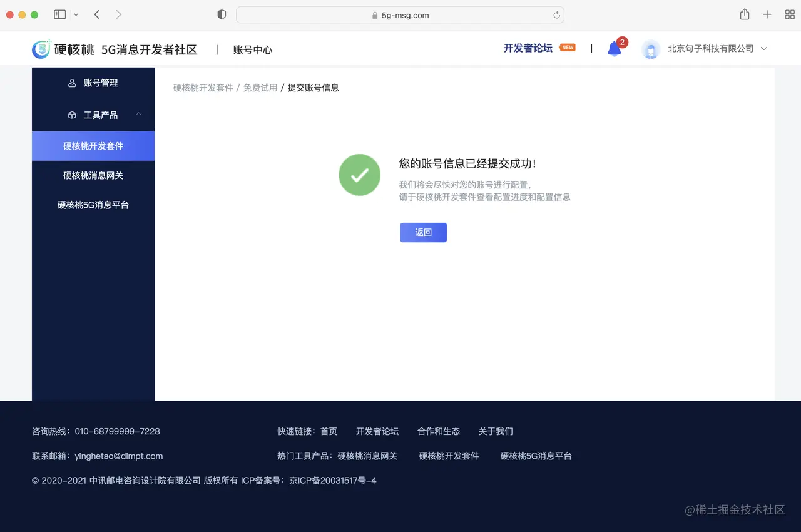Click the 提交账号信息 breadcrumb text
801x532 pixels.
pyautogui.click(x=314, y=88)
